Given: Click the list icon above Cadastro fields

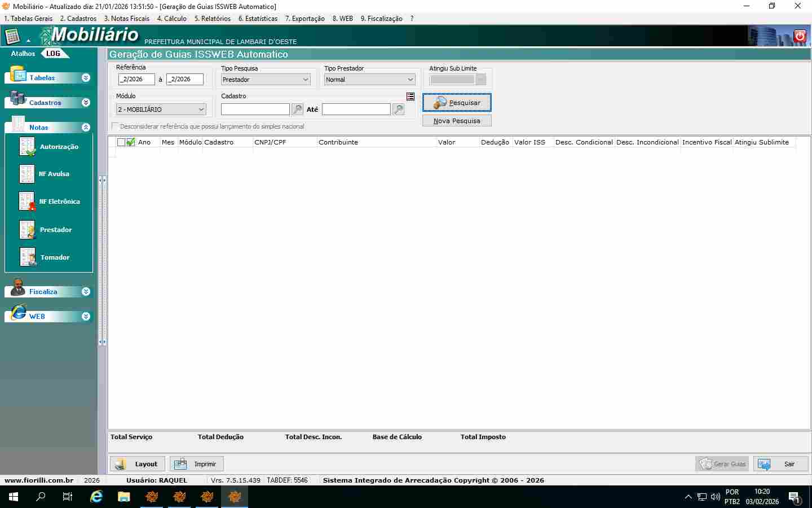Looking at the screenshot, I should click(x=411, y=97).
